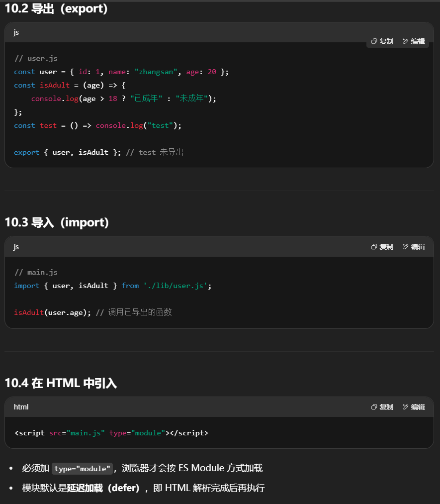Click the "10.4 在 HTML 中引入" heading

(x=61, y=383)
